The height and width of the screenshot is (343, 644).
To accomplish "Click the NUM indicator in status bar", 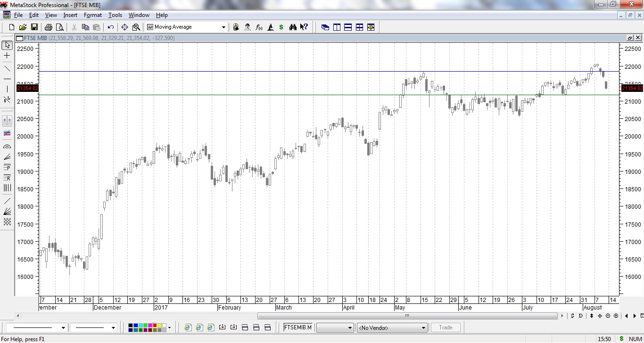I will click(635, 339).
